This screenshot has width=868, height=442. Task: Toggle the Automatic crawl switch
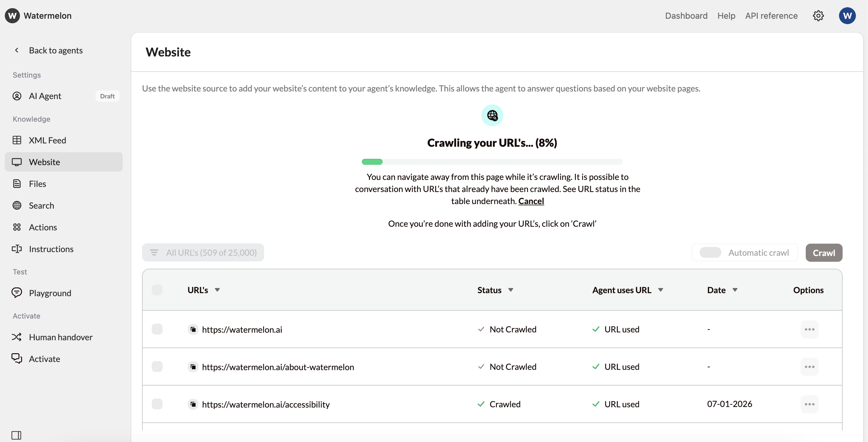(x=710, y=252)
